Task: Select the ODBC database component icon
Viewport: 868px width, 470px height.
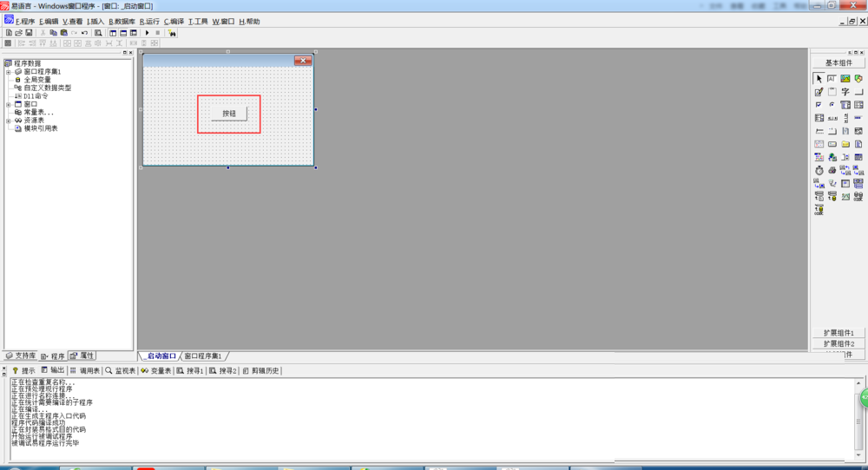Action: (x=858, y=196)
